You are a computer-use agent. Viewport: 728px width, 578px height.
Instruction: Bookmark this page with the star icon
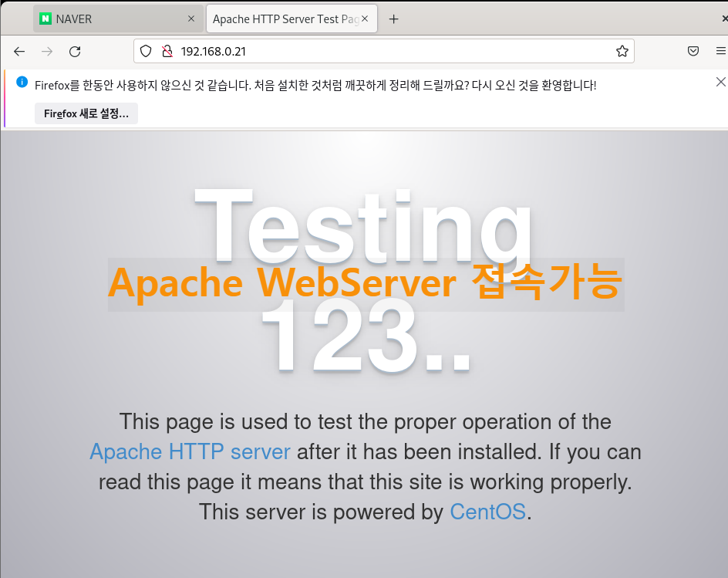point(622,51)
